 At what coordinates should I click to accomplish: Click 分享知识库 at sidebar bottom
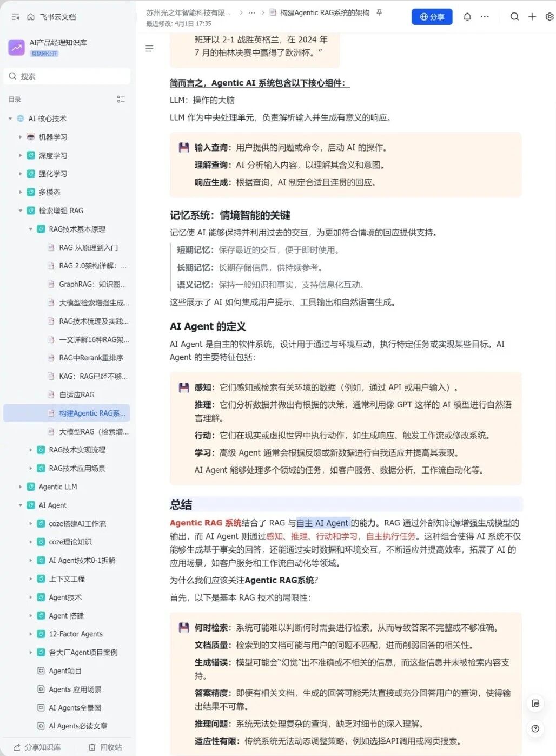tap(37, 747)
